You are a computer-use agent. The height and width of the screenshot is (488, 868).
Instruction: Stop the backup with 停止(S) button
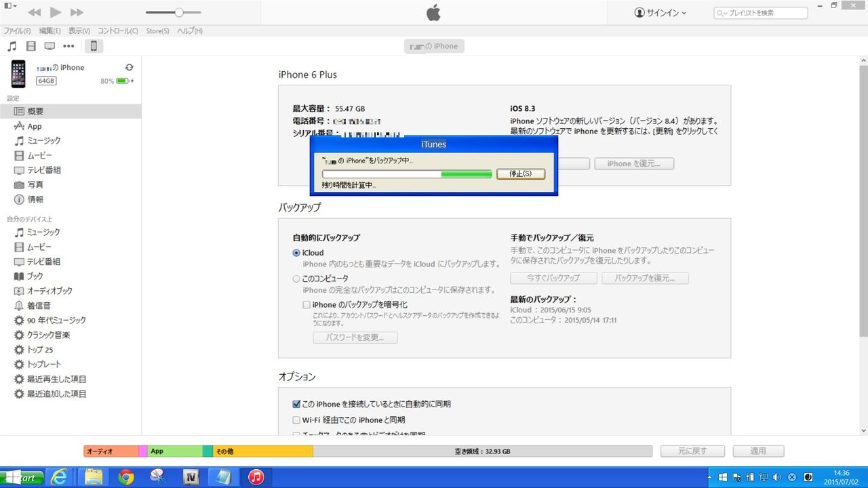point(521,174)
